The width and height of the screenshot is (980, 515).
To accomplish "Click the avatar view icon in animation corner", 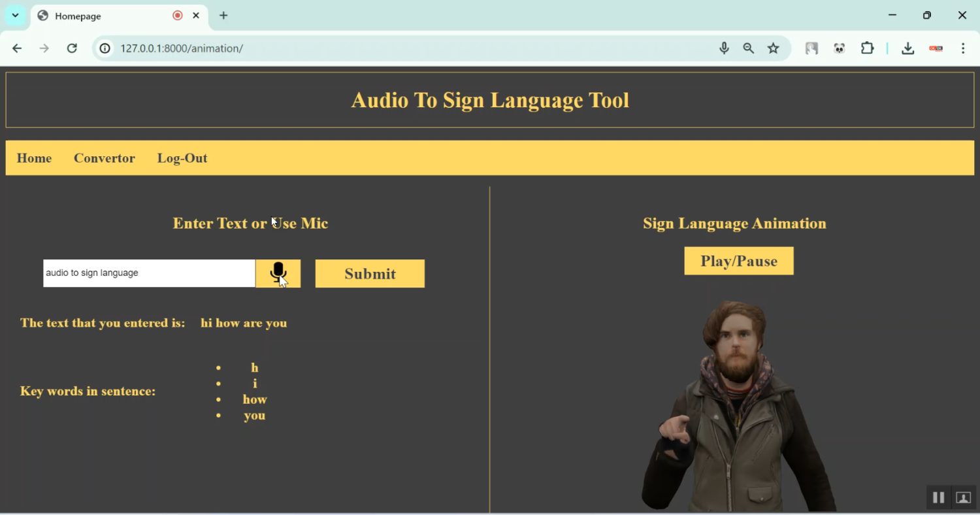I will (963, 497).
